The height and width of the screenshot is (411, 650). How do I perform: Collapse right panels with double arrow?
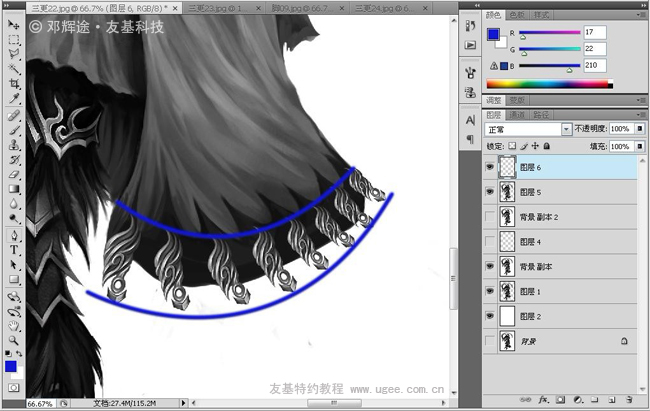(643, 5)
